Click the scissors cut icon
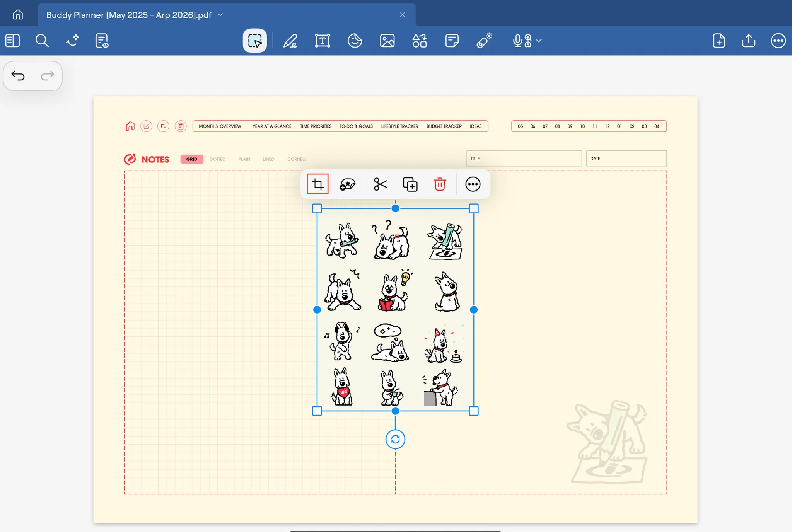Screen dimensions: 792x532 380,184
